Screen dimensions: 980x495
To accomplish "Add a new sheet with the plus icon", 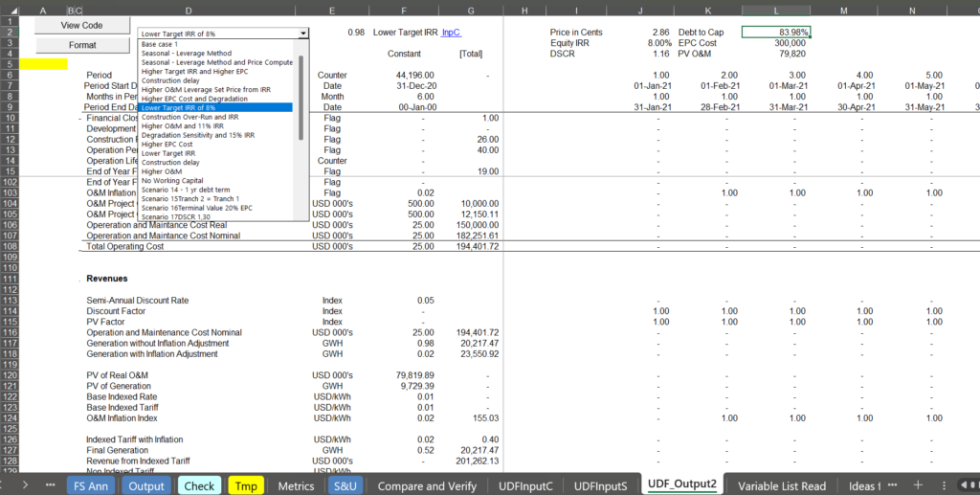I will pos(918,485).
